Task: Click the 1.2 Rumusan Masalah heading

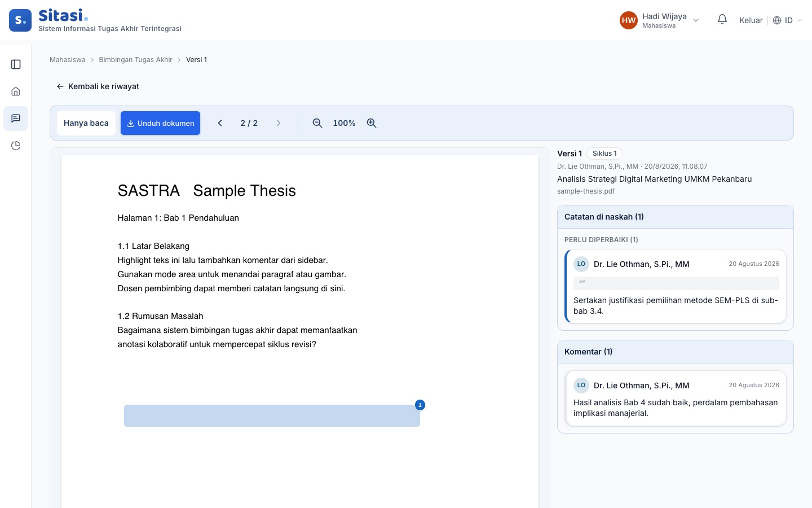Action: pos(161,316)
